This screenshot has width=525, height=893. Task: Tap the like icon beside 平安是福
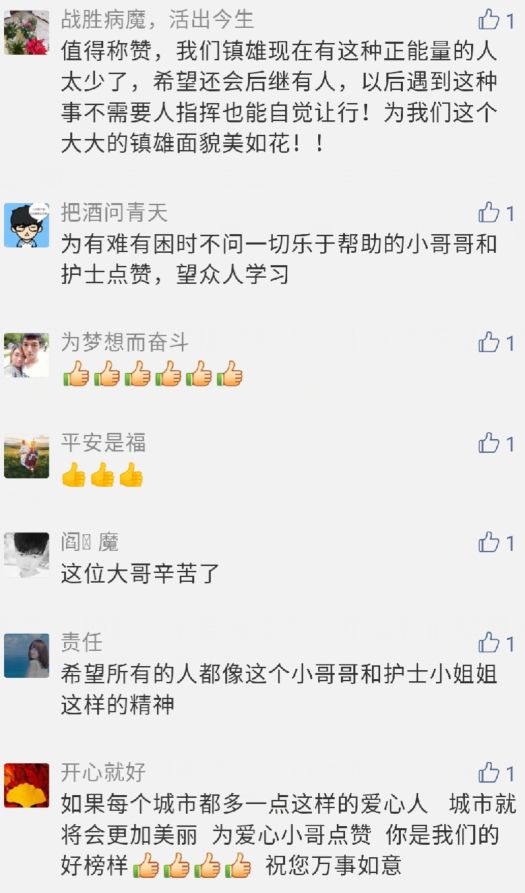(489, 443)
